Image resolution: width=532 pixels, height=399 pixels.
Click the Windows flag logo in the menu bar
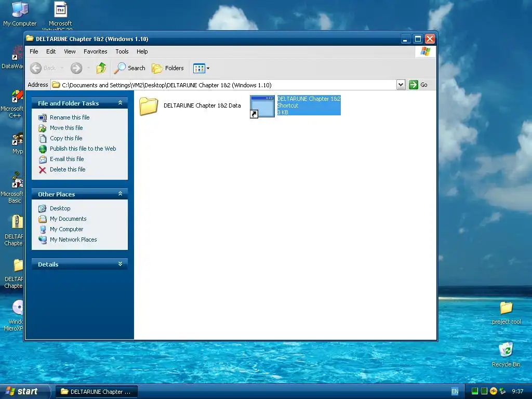click(x=425, y=51)
